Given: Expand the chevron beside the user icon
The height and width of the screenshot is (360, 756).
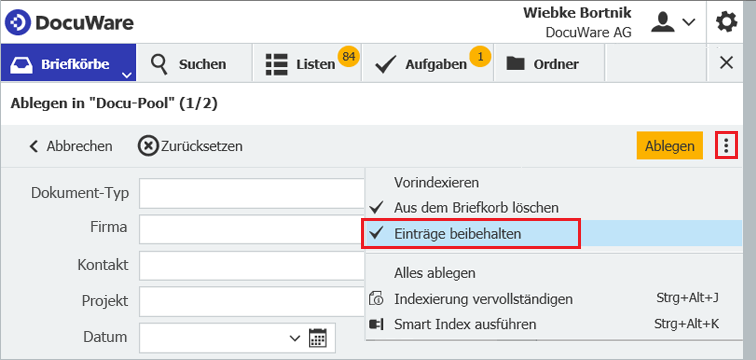Looking at the screenshot, I should 689,22.
